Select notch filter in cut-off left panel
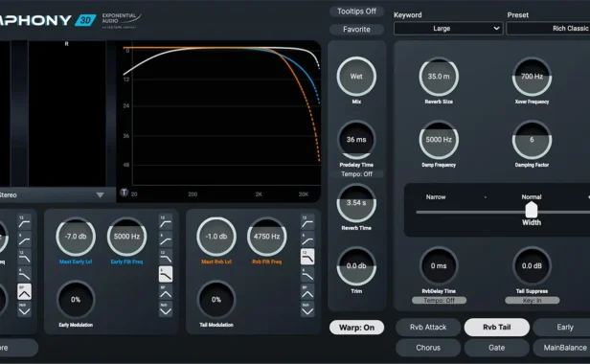 pos(24,309)
